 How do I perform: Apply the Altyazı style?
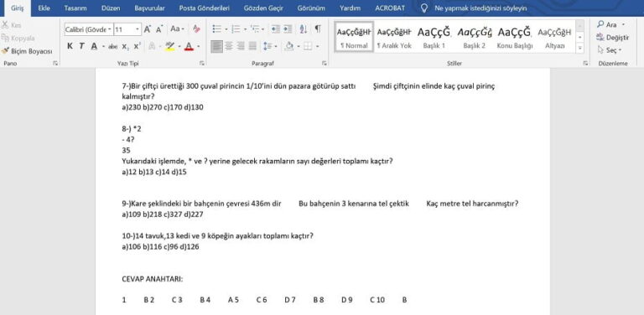tap(554, 38)
